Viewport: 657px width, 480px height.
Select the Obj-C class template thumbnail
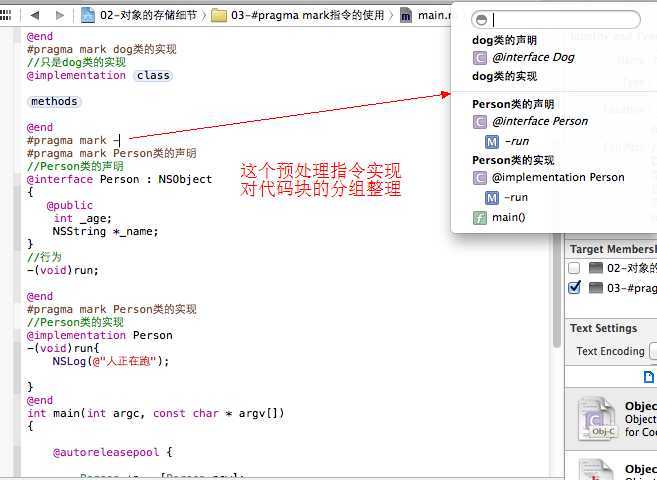597,418
